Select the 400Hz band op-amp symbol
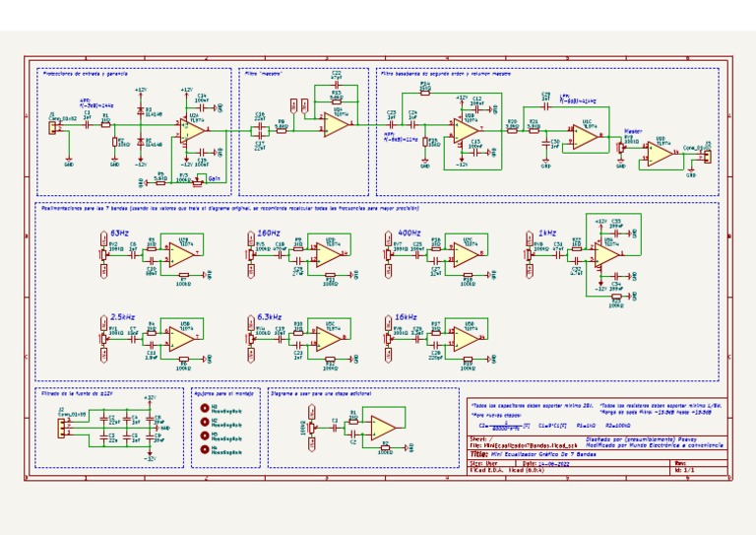 (x=466, y=254)
